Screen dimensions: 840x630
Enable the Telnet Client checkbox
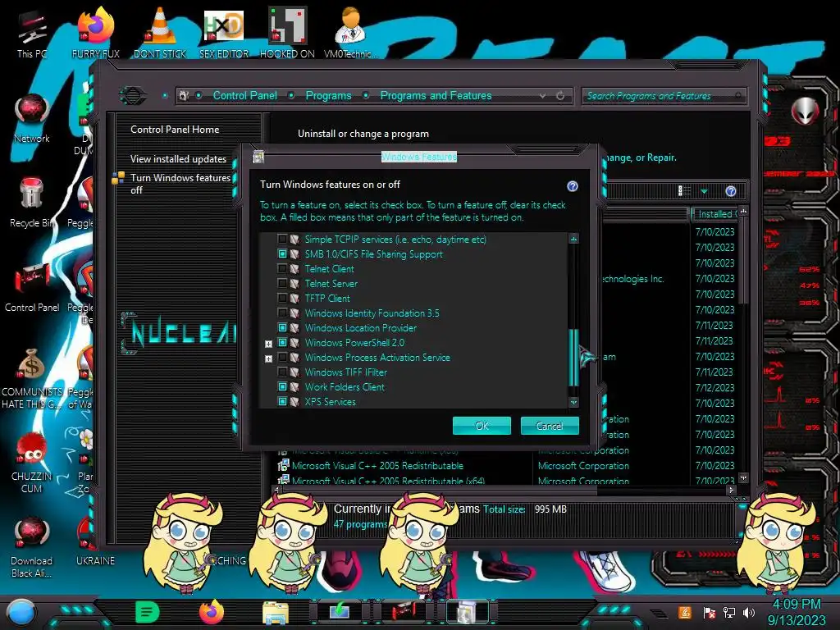(x=282, y=269)
